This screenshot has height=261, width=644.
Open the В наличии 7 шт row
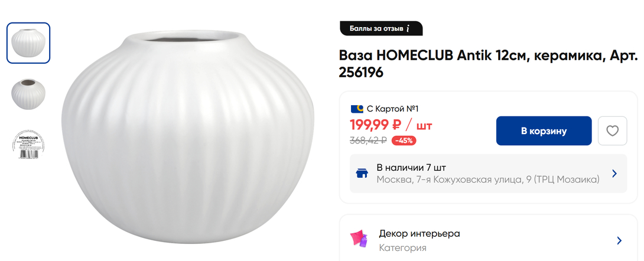tap(489, 174)
